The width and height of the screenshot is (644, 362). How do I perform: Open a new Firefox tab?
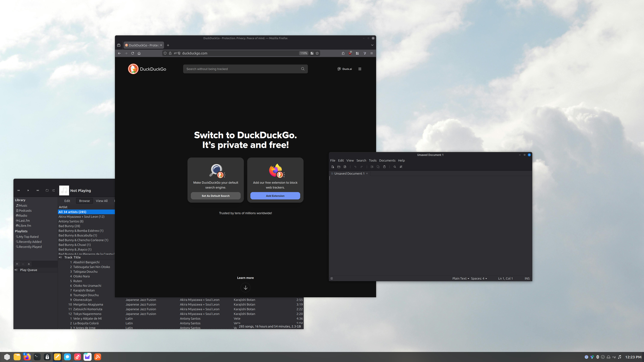[168, 45]
